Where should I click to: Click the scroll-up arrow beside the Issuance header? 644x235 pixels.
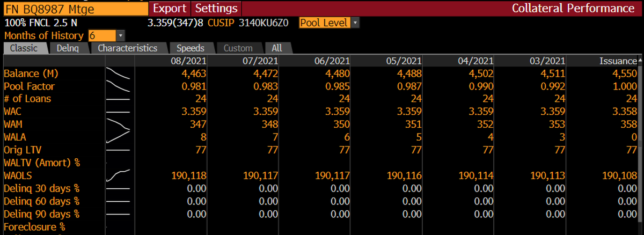click(x=640, y=61)
